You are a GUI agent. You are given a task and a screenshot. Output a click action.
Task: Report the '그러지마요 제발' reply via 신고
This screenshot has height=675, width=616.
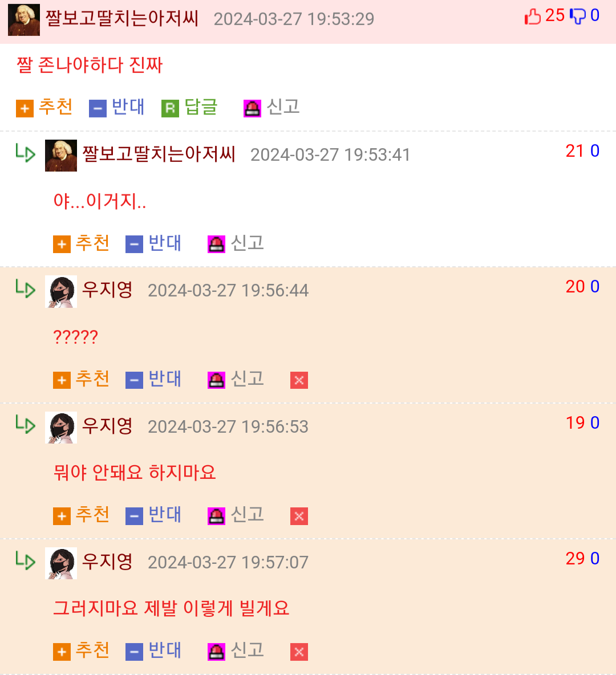click(236, 651)
